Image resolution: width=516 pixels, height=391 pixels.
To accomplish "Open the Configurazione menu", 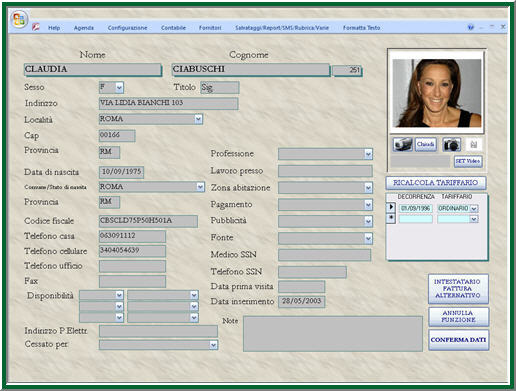I will tap(127, 28).
